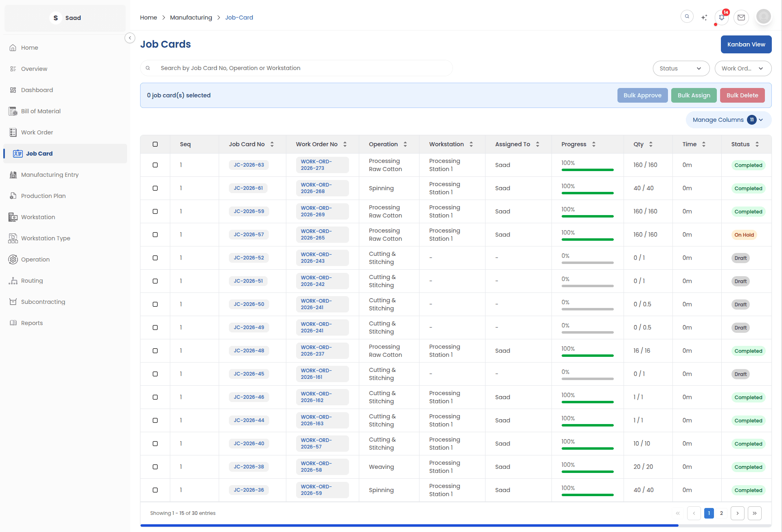The width and height of the screenshot is (782, 532).
Task: Select the Reports sidebar item
Action: pos(32,323)
